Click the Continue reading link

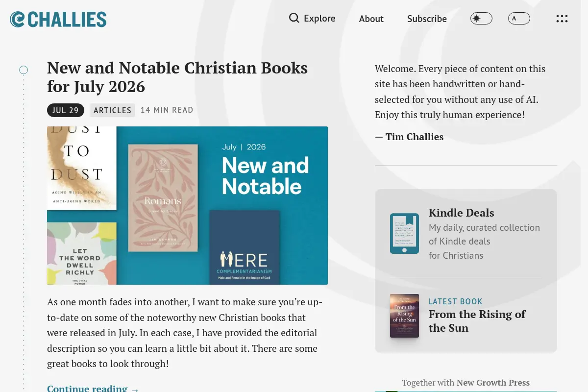[x=93, y=388]
